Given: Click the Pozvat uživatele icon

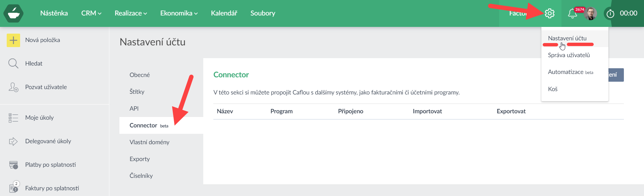Looking at the screenshot, I should (x=13, y=87).
